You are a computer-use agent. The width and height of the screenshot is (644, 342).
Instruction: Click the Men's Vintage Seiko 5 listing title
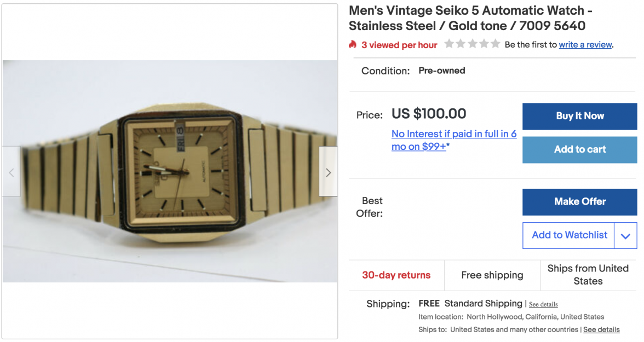coord(470,18)
